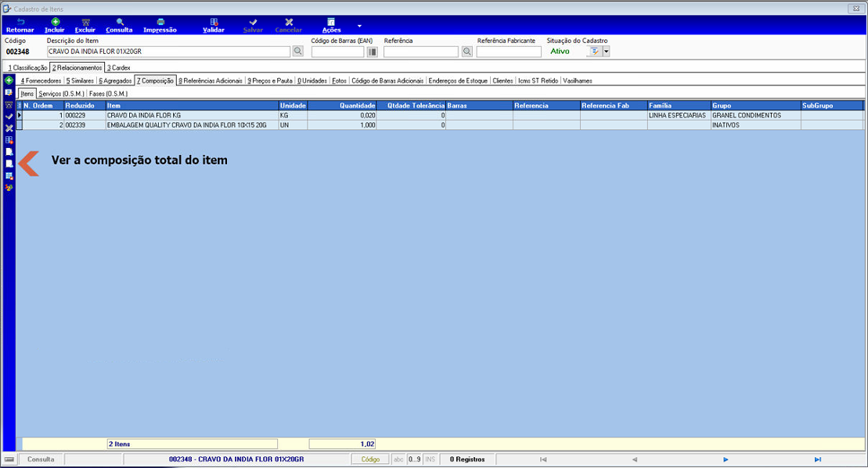Screen dimensions: 868x468
Task: Click the confirm checkmark in left sidebar
Action: click(x=9, y=117)
